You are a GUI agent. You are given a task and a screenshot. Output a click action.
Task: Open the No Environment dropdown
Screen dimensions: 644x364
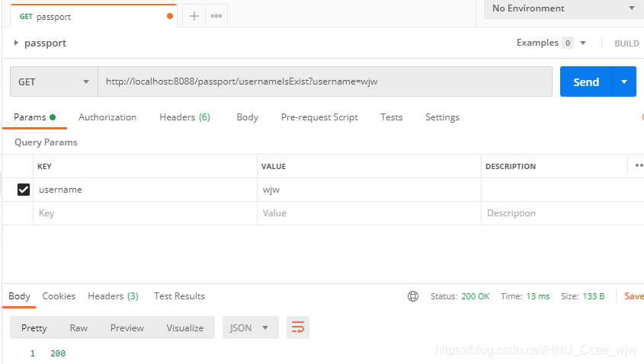[562, 8]
